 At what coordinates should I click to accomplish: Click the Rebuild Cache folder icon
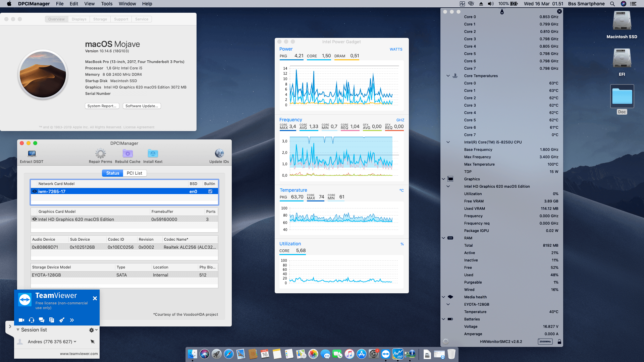128,154
